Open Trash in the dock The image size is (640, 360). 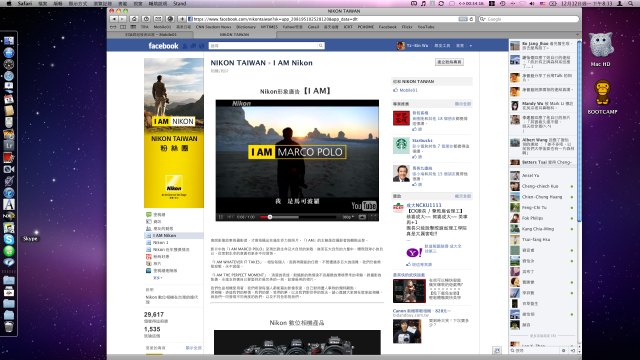click(x=9, y=327)
